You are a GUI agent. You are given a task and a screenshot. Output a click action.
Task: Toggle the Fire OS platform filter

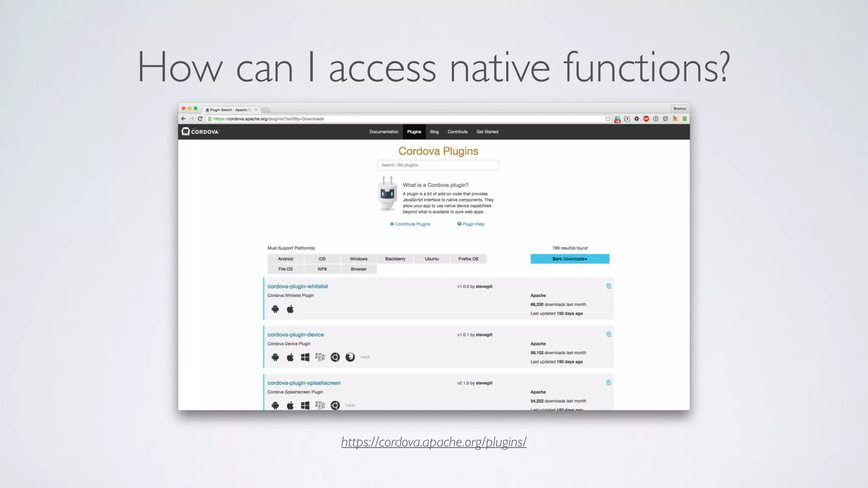pyautogui.click(x=286, y=269)
